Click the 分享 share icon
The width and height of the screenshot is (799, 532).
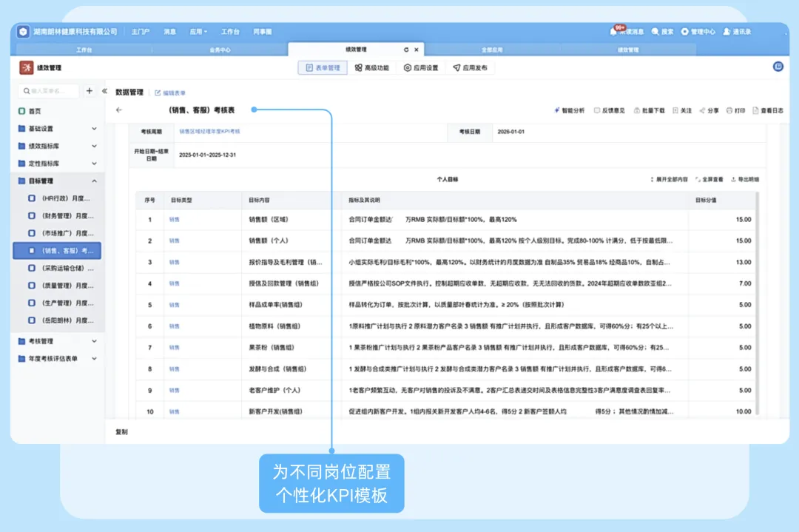[702, 110]
